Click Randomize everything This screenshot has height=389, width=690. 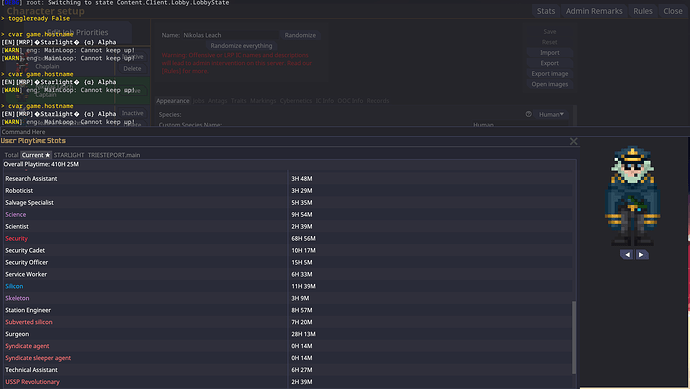(241, 46)
